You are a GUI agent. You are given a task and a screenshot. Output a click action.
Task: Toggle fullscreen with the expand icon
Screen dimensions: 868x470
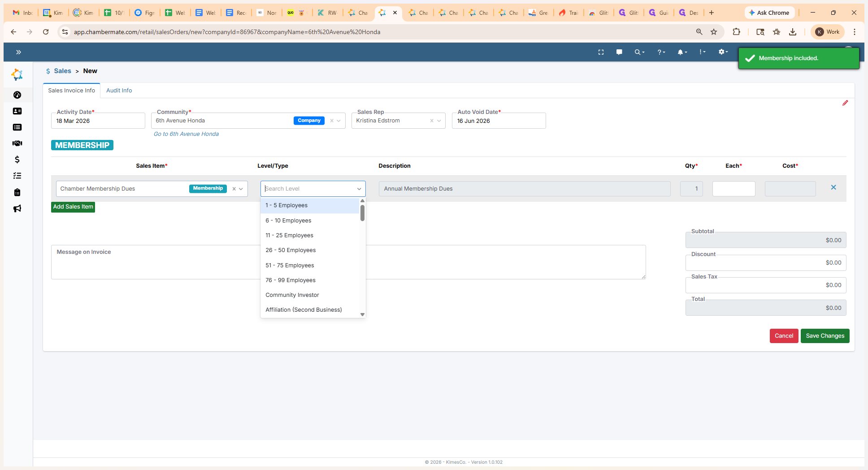coord(601,52)
